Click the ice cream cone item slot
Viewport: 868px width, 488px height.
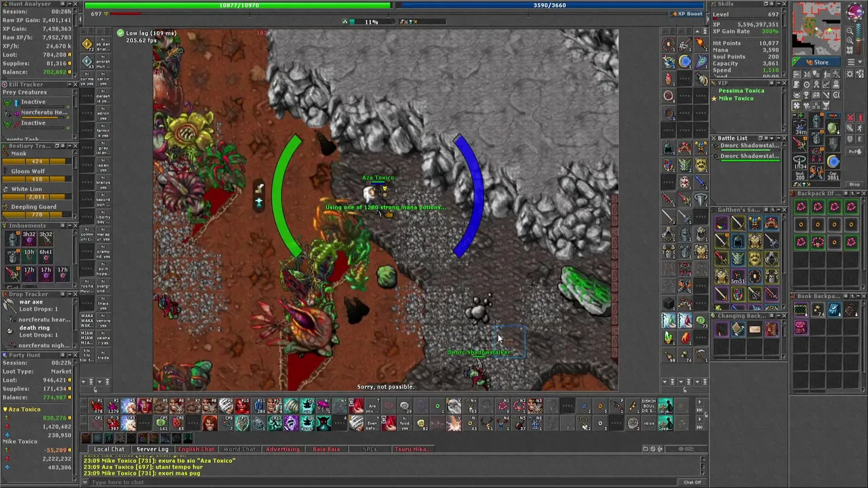click(669, 79)
